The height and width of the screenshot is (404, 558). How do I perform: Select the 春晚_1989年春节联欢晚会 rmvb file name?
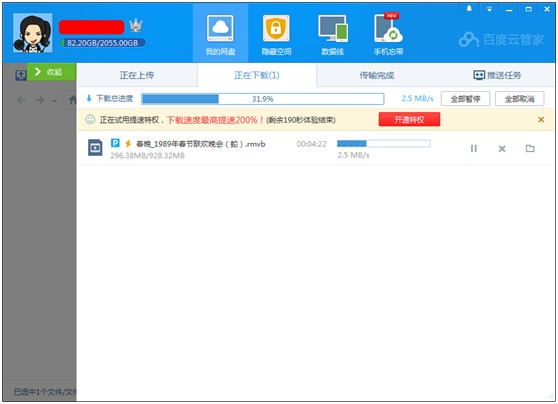201,144
